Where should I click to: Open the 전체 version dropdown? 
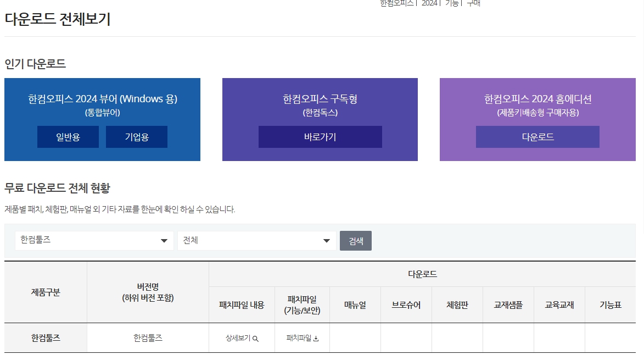[x=257, y=240]
